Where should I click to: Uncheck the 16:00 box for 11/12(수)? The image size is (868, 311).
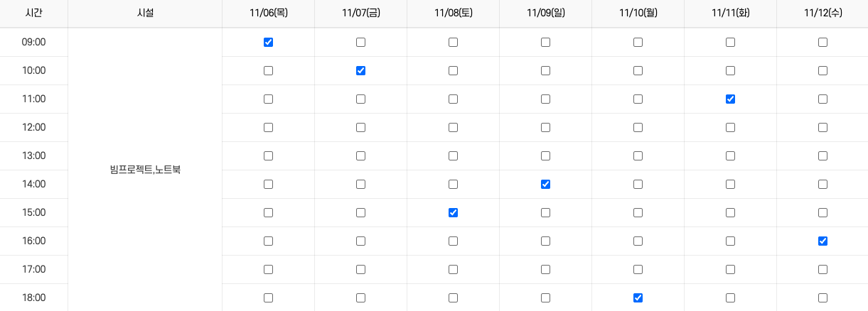coord(823,241)
